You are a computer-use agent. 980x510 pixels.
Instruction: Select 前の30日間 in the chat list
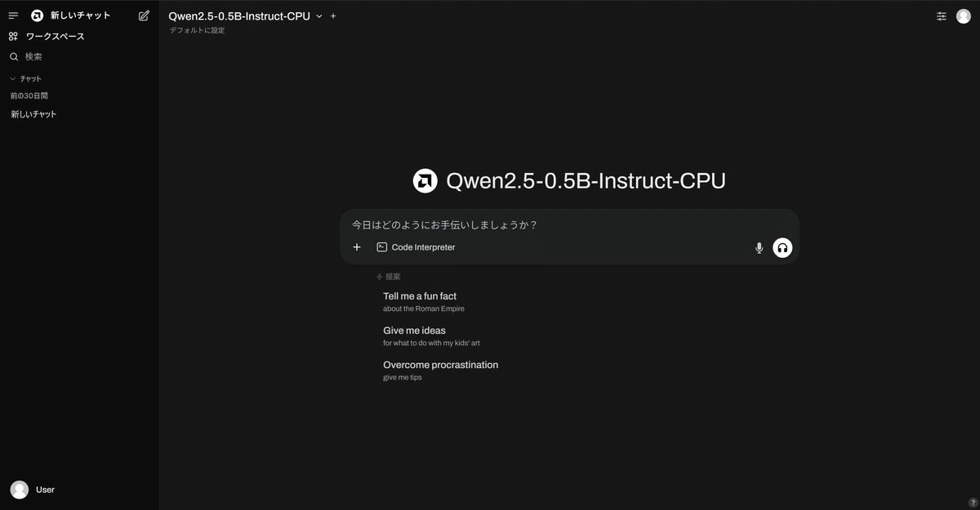pos(30,95)
